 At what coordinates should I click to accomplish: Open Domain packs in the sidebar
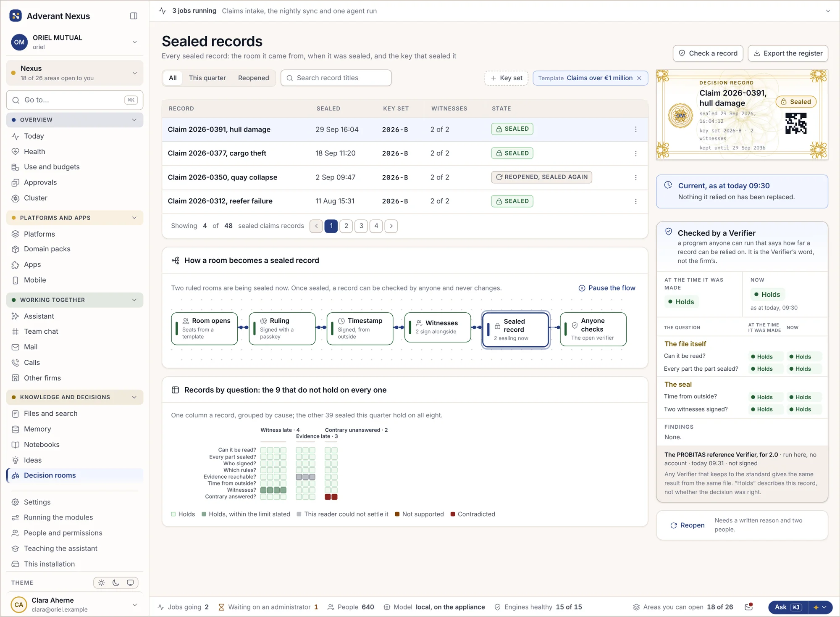tap(75, 249)
